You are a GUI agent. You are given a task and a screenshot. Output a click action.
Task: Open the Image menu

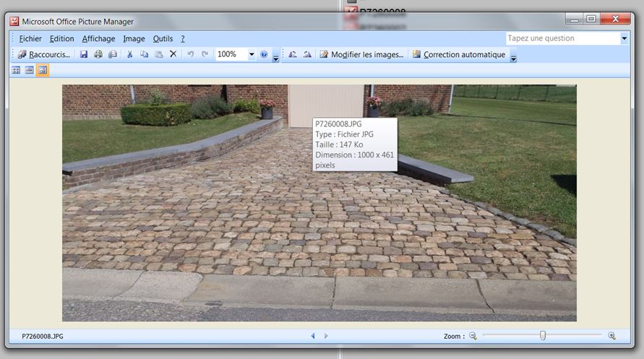point(134,38)
